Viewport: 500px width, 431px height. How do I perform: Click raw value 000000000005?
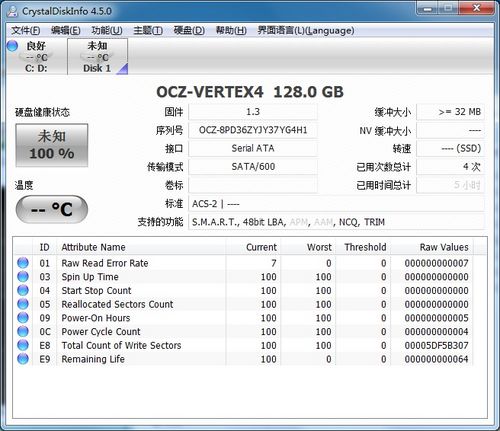click(x=436, y=318)
